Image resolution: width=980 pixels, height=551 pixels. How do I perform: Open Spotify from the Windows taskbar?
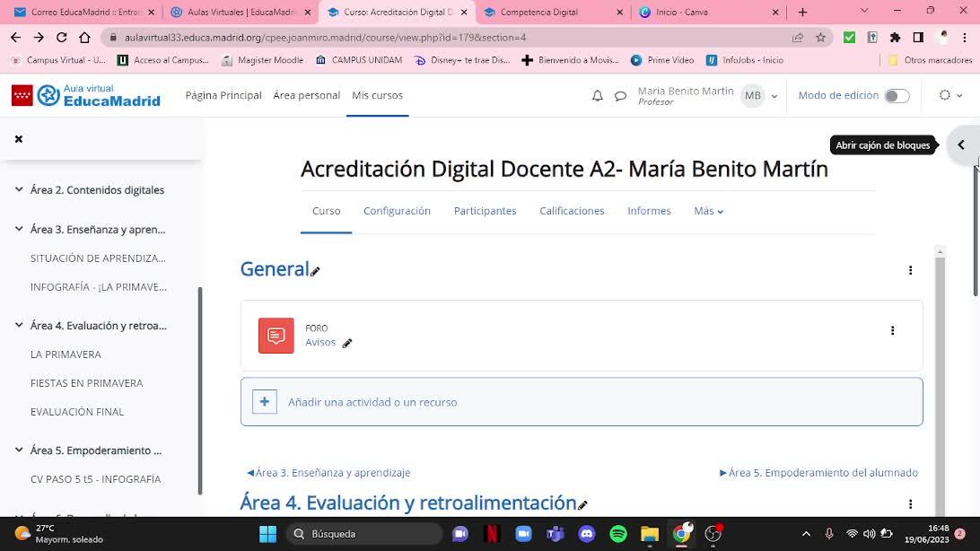click(618, 534)
